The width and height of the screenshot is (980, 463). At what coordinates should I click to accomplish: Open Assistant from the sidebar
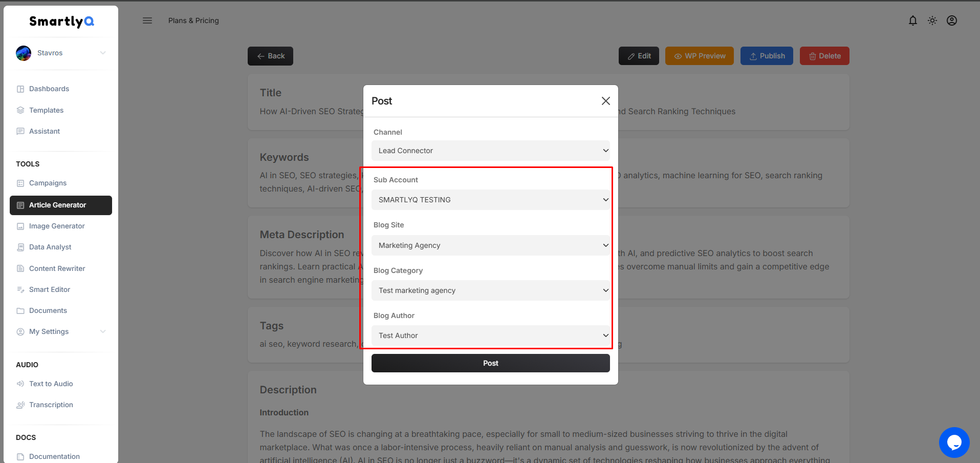click(45, 131)
